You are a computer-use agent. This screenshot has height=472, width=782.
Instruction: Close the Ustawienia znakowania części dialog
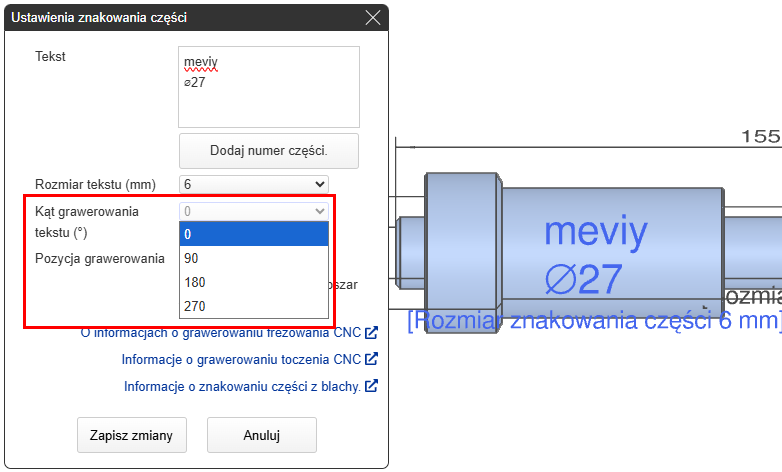[x=373, y=17]
